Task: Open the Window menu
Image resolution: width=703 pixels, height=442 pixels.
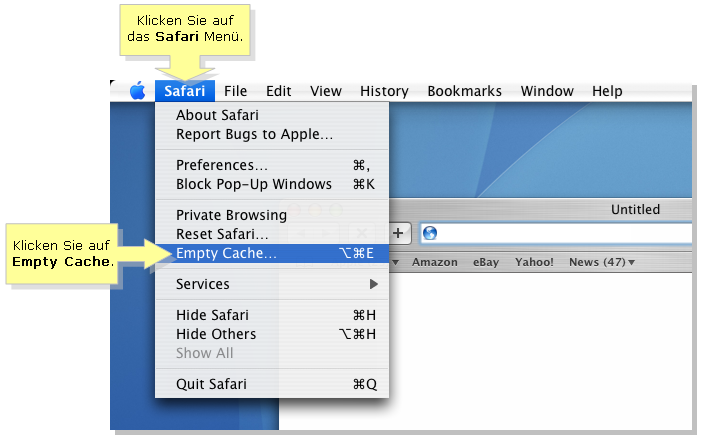Action: tap(547, 91)
